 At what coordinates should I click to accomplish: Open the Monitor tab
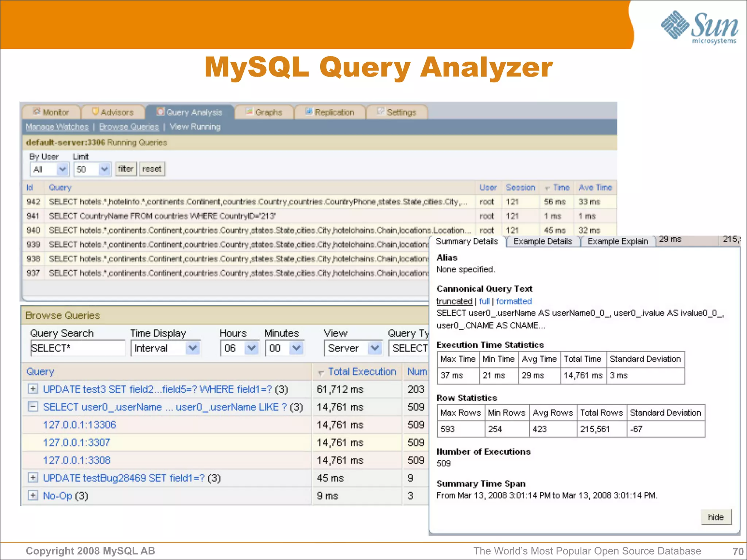pos(51,112)
